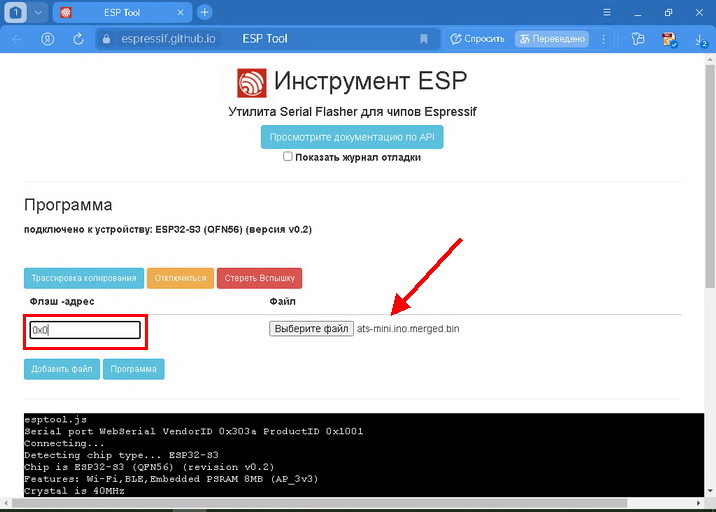Open Просмотрите документацию по API

click(x=352, y=137)
